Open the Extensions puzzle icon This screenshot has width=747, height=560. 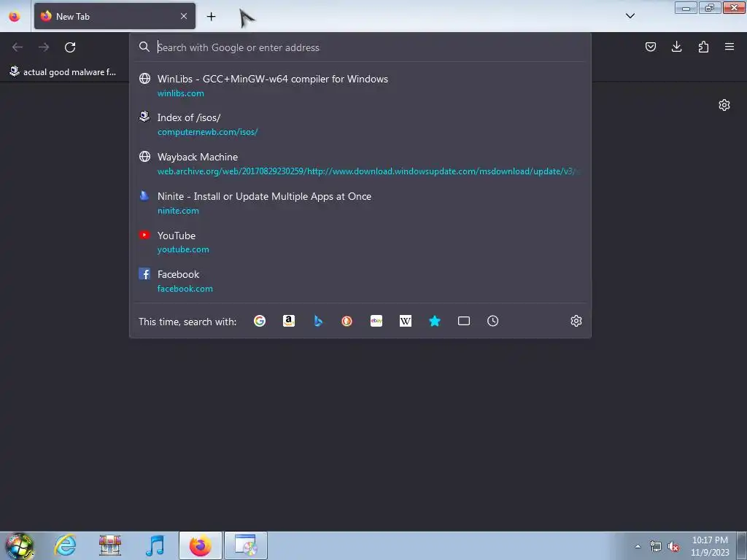pos(703,47)
